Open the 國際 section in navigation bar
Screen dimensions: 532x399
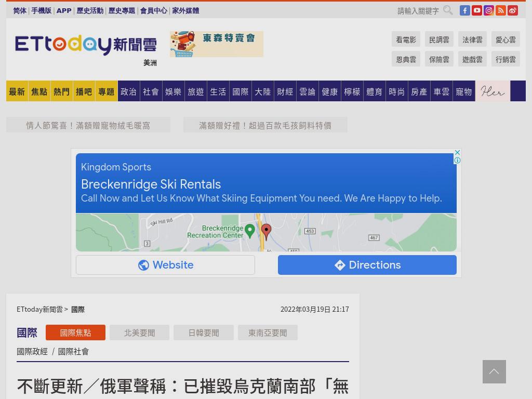tap(241, 91)
